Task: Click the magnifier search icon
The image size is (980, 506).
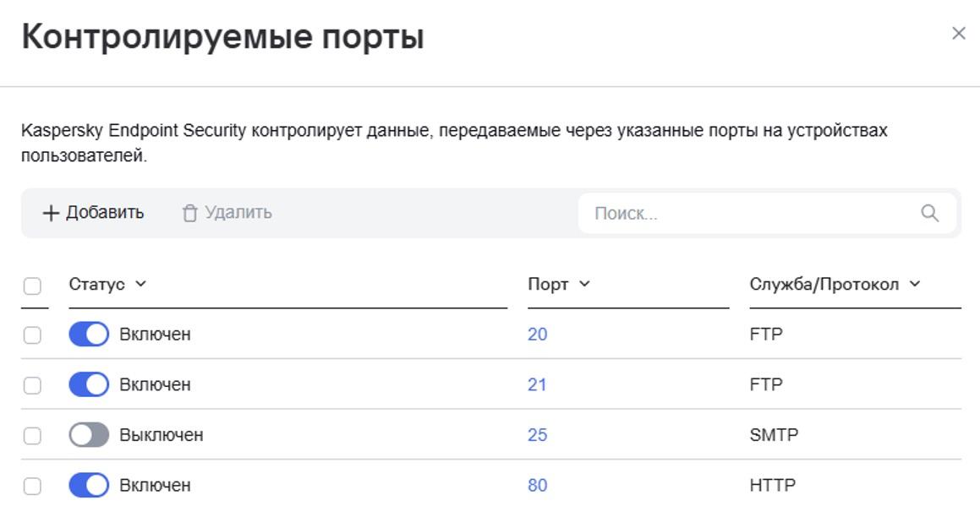Action: tap(929, 213)
